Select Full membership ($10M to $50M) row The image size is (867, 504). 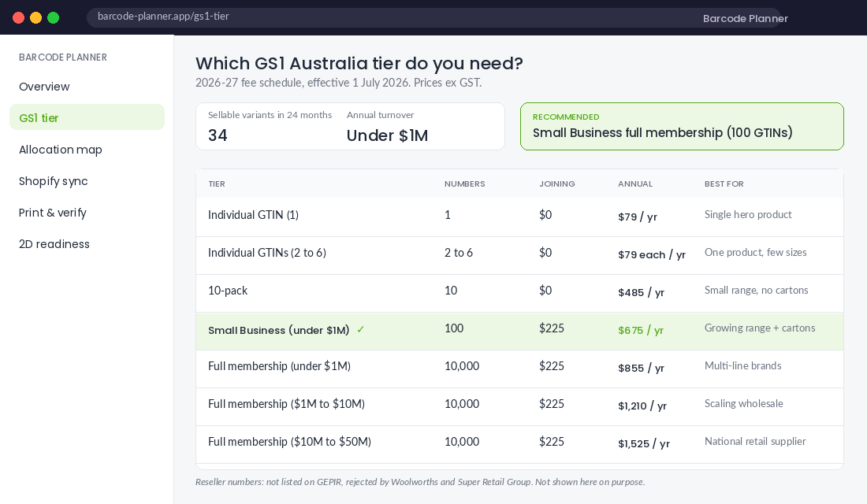pyautogui.click(x=519, y=444)
